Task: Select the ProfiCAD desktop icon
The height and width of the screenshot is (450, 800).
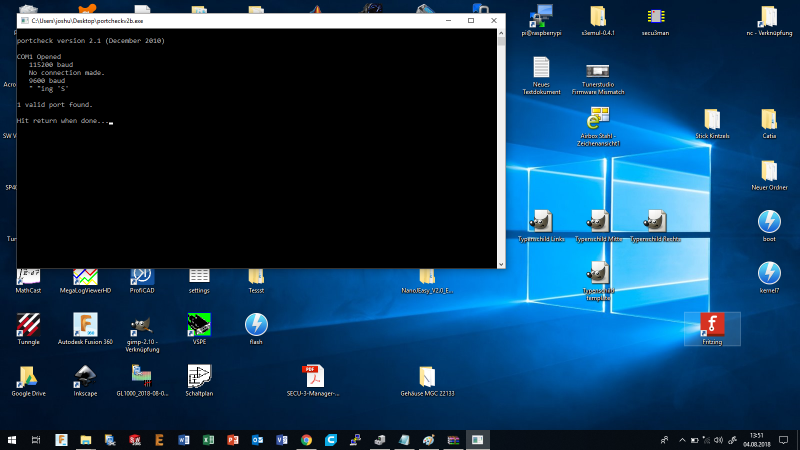Action: click(x=142, y=276)
